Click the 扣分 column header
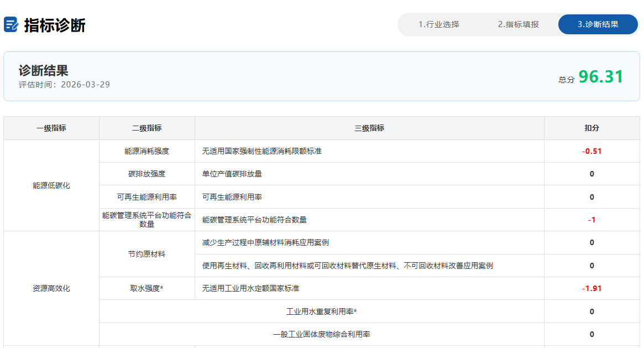 [x=591, y=128]
